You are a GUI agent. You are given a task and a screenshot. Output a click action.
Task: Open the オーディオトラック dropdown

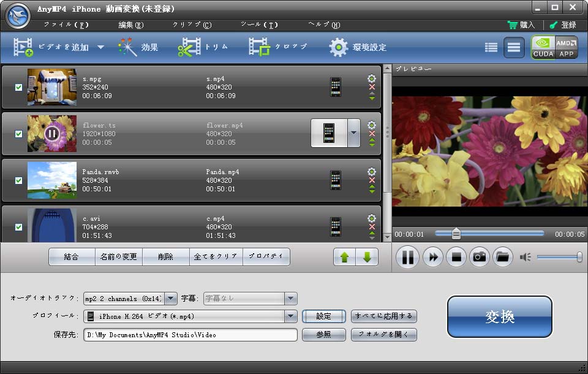pos(171,299)
